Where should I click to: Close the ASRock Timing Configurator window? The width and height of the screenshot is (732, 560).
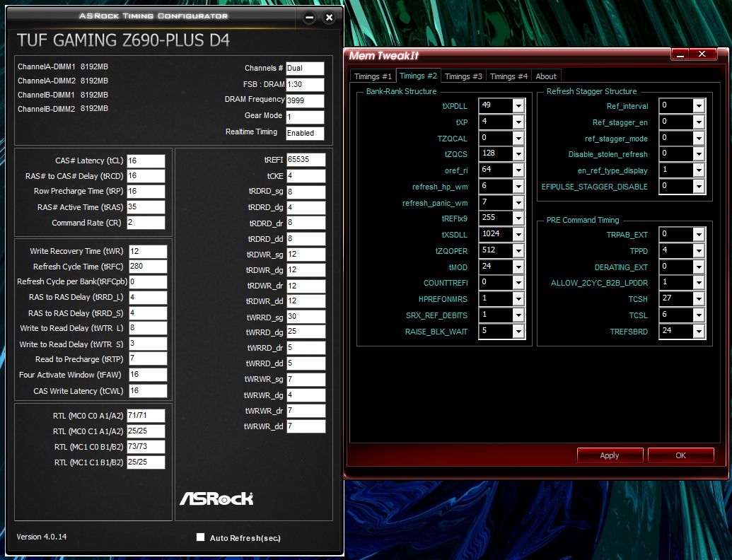pos(329,18)
